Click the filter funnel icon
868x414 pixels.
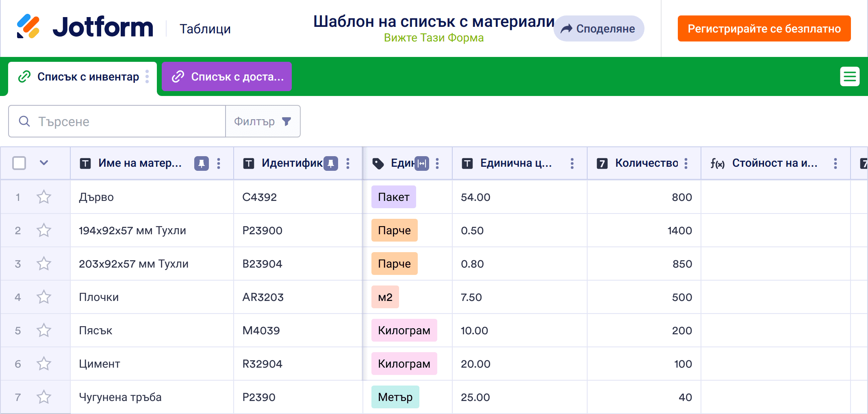286,122
